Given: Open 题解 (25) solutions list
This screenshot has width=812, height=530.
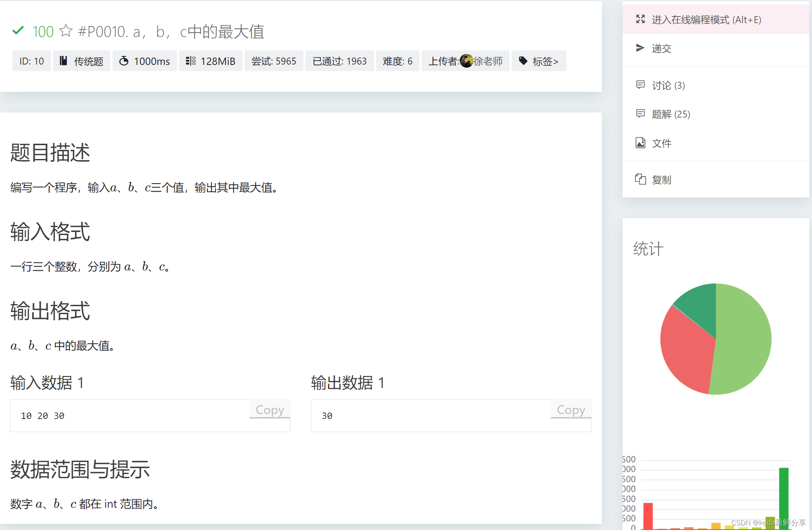Looking at the screenshot, I should (x=671, y=114).
